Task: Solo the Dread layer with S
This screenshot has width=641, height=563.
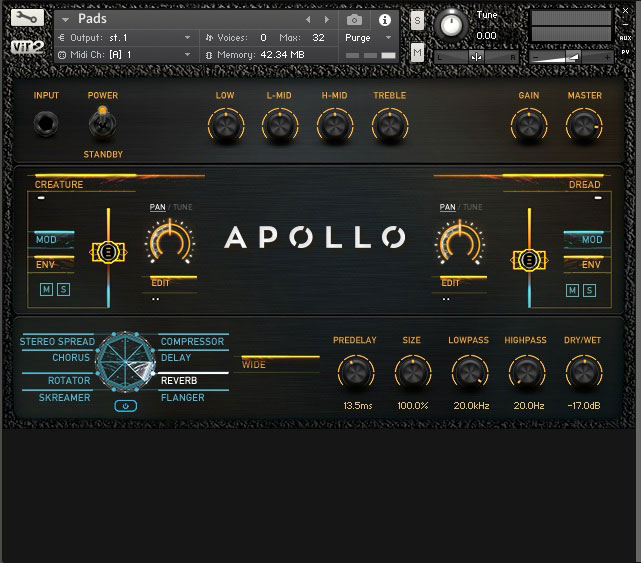Action: (x=589, y=290)
